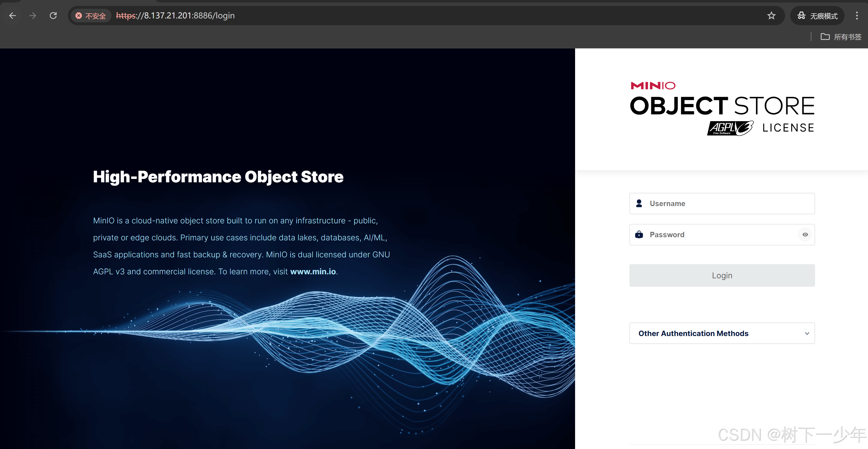This screenshot has width=868, height=449.
Task: Click the High-Performance Object Store heading
Action: point(218,177)
